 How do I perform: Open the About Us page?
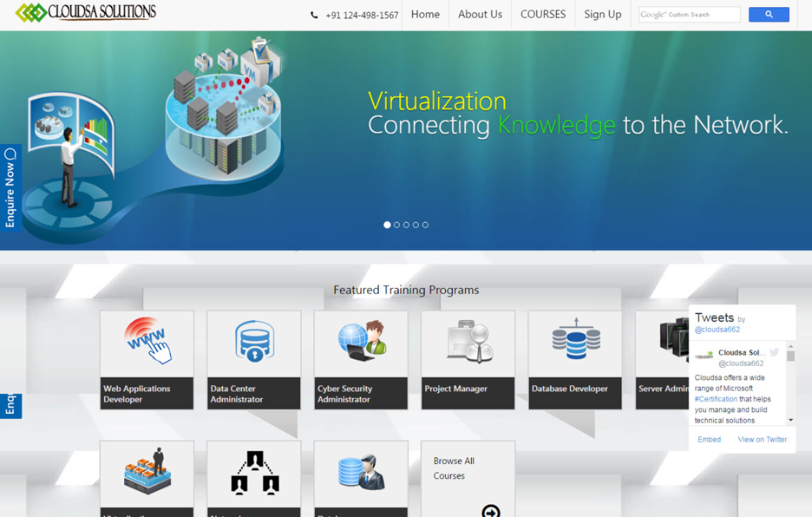tap(479, 14)
